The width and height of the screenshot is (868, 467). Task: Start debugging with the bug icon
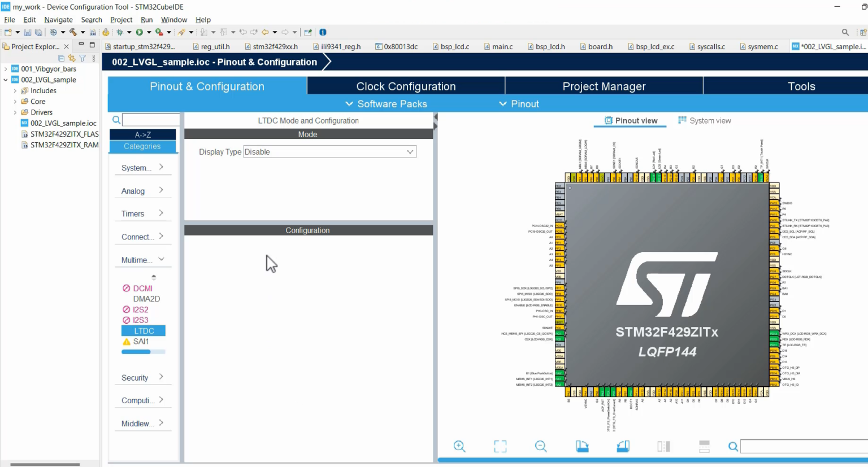tap(120, 33)
